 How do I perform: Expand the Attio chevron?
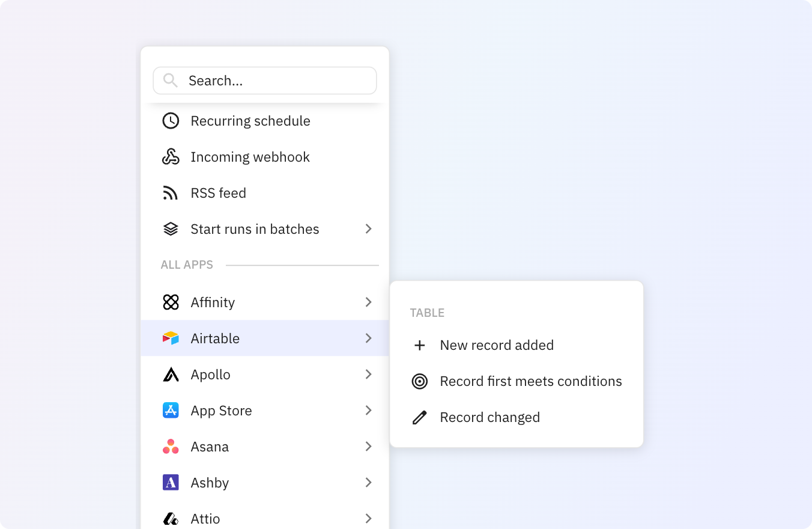pyautogui.click(x=369, y=519)
